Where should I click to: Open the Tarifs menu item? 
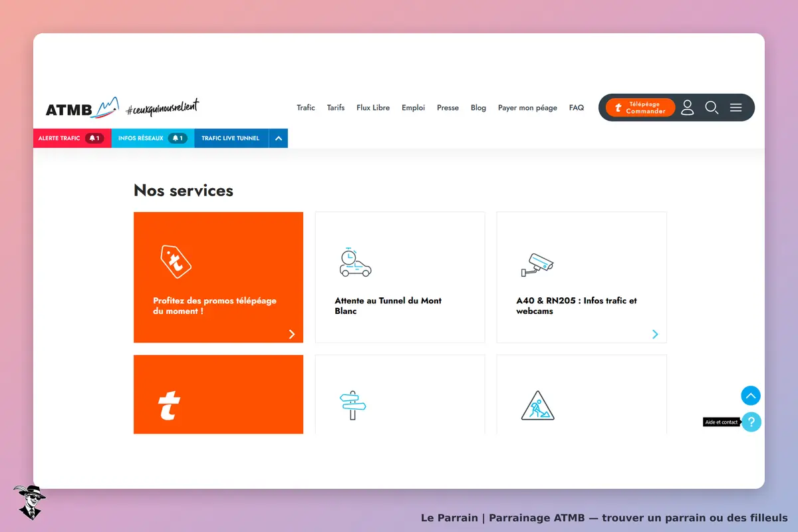336,108
